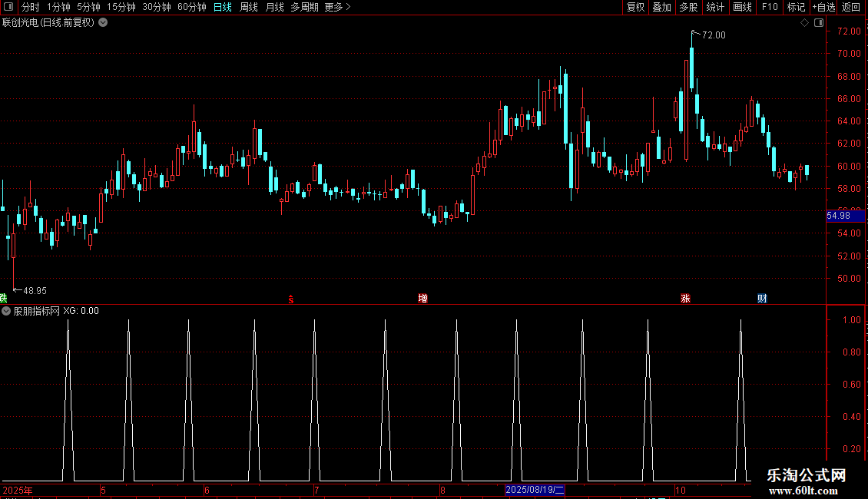Select the 日线 daily chart tab
Image resolution: width=868 pixels, height=499 pixels.
point(223,7)
